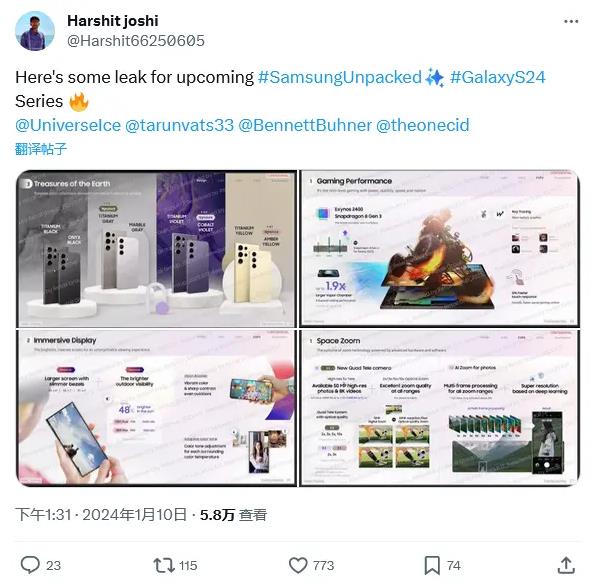Open Harshit joshi's profile avatar
The width and height of the screenshot is (593, 586).
click(x=35, y=31)
